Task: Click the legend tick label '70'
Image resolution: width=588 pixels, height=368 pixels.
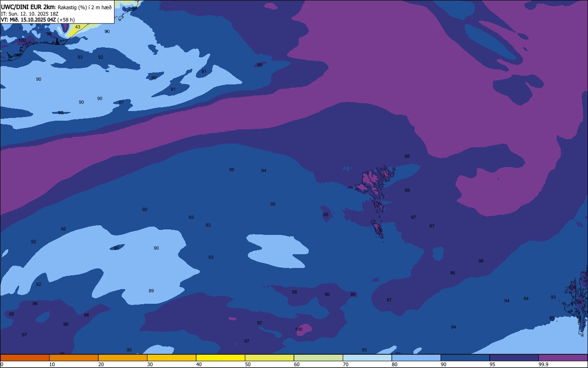Action: [x=346, y=364]
